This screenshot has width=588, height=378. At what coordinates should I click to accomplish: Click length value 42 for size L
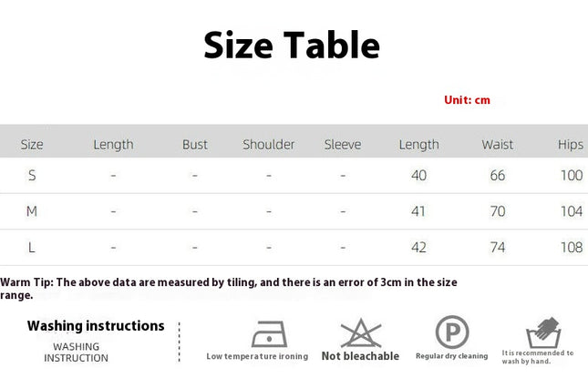tap(418, 247)
